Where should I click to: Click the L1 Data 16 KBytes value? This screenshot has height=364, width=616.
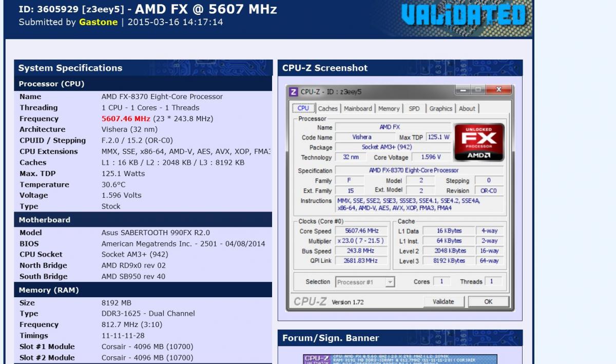point(449,231)
